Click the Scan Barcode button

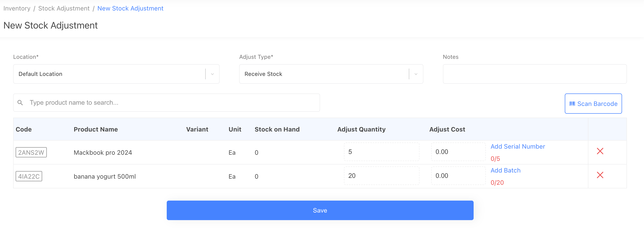tap(593, 104)
